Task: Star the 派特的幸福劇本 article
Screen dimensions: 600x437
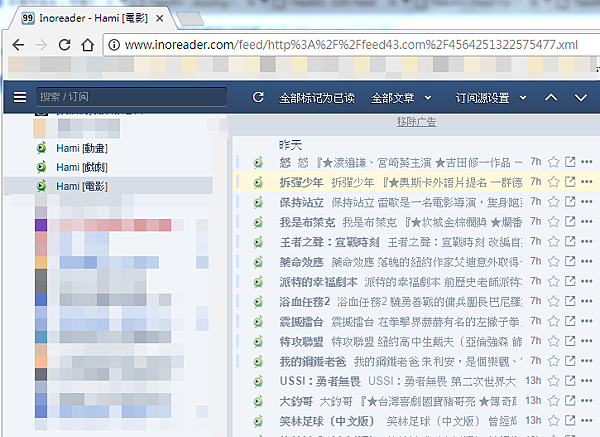Action: (553, 281)
